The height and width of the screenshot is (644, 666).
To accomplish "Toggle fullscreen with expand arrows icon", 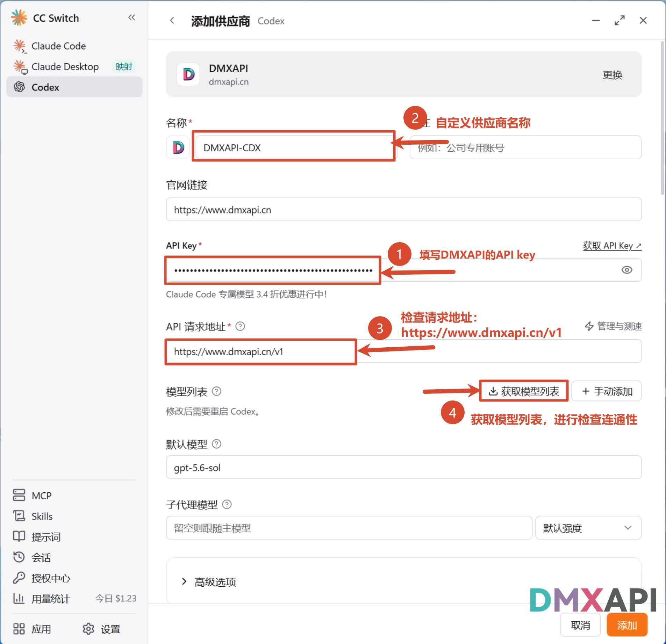I will pos(620,21).
